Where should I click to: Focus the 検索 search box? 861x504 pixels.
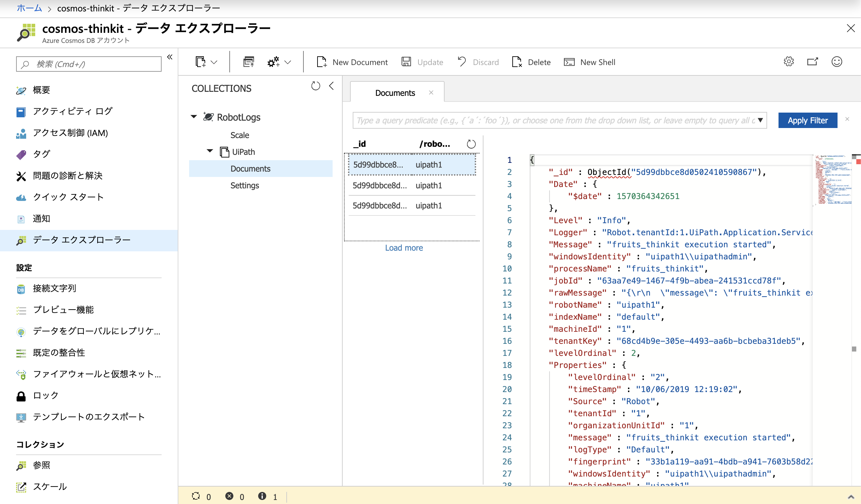pos(89,64)
